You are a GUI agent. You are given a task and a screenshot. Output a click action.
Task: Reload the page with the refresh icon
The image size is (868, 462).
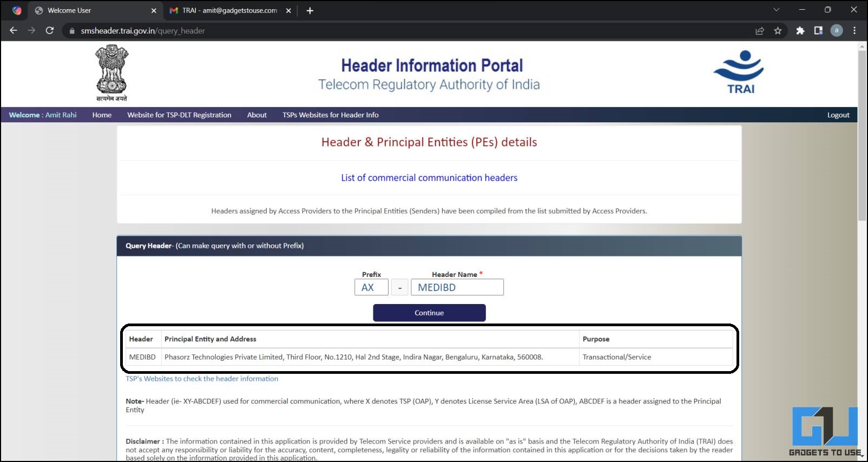(49, 30)
